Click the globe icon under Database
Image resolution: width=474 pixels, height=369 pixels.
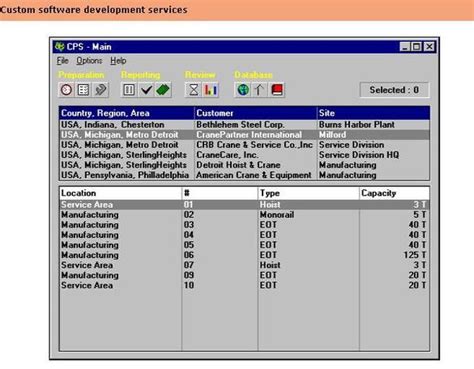tap(243, 90)
